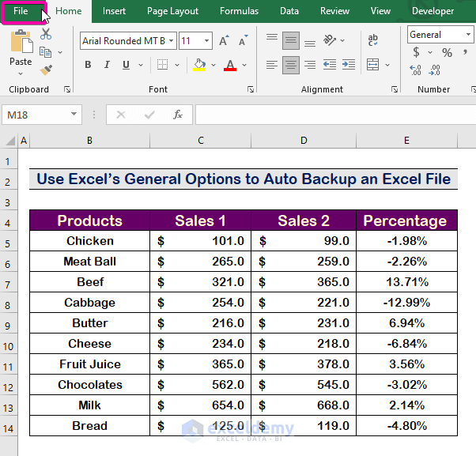
Task: Open the Font dialog launcher
Action: 250,90
